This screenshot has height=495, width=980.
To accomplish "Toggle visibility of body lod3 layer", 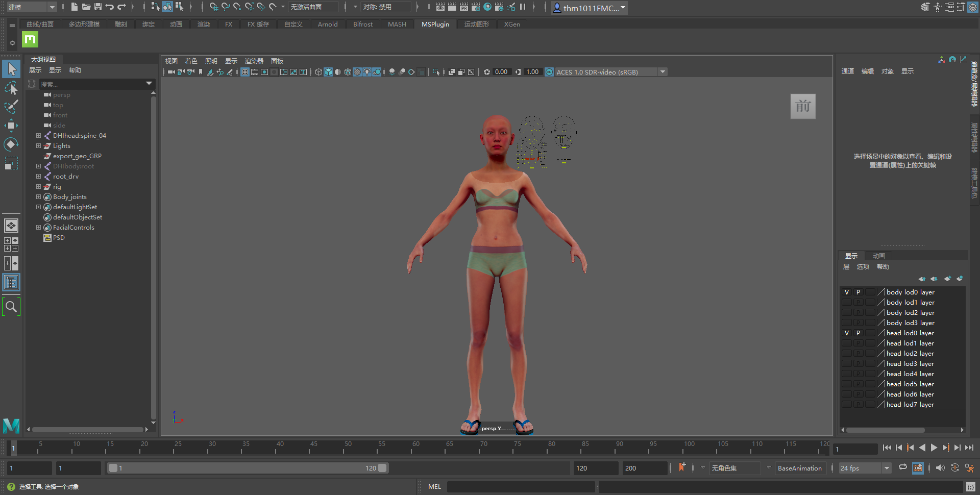I will (847, 323).
